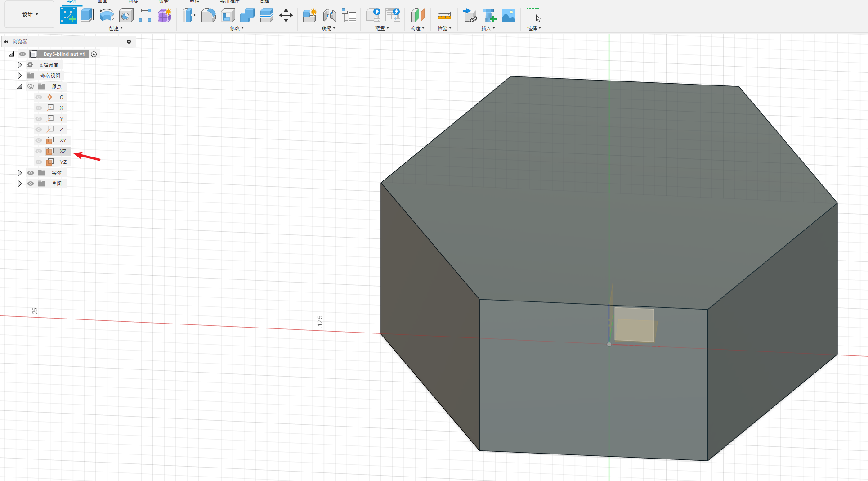Expand the 草图 (Sketches) folder
Viewport: 868px width, 481px height.
coord(19,184)
